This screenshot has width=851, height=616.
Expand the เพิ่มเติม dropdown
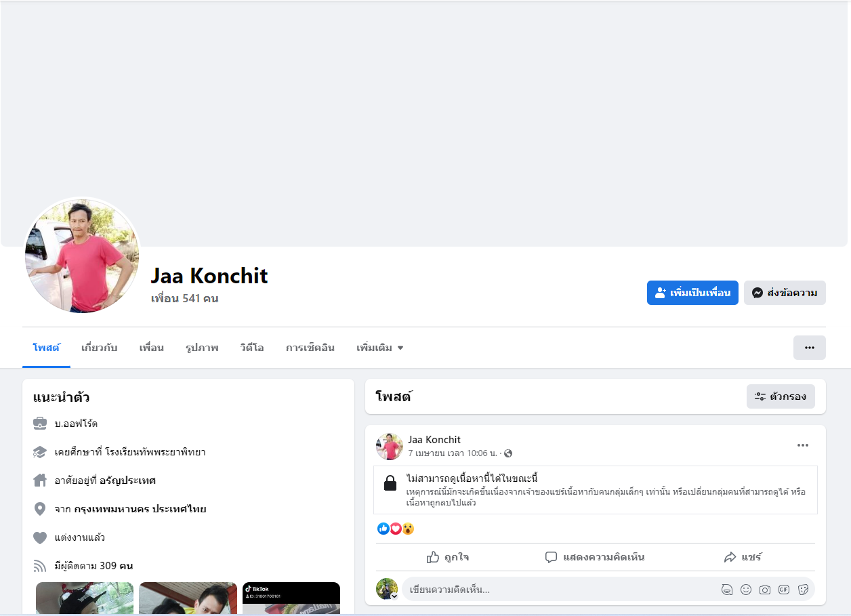[379, 348]
